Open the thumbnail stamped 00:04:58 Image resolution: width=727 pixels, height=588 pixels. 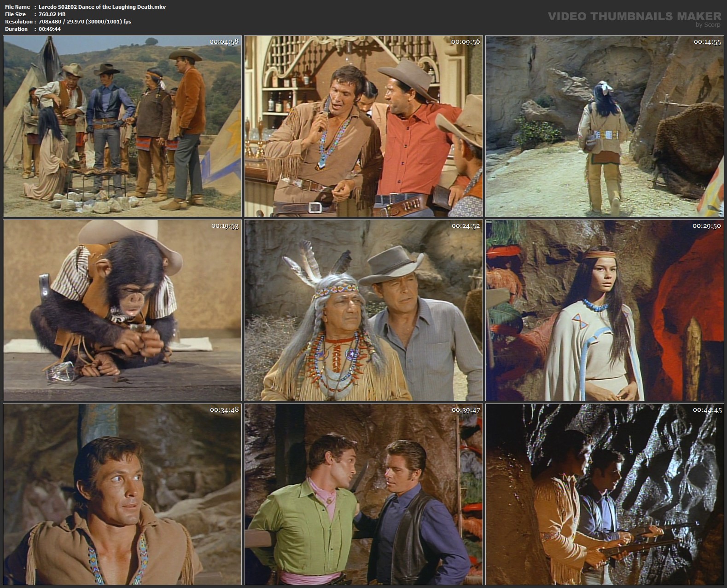click(122, 126)
